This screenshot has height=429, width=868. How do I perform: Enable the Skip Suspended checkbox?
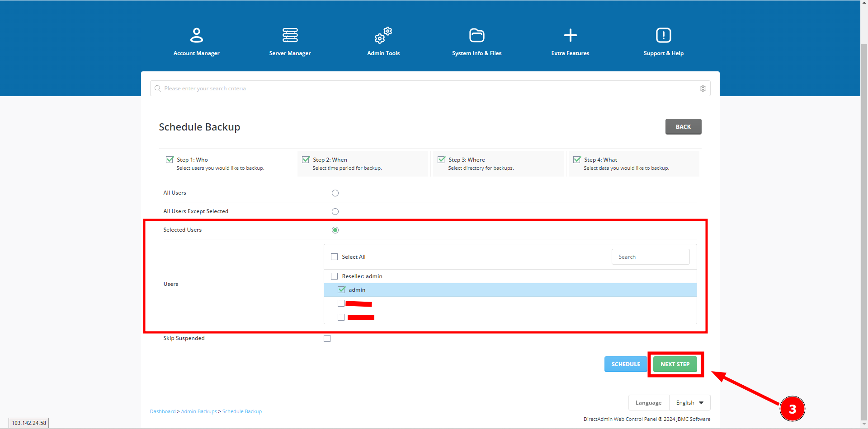point(327,339)
